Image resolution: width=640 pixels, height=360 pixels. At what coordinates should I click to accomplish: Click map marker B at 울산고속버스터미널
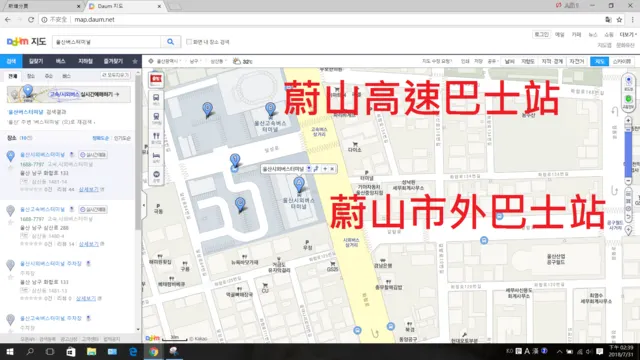[x=270, y=109]
